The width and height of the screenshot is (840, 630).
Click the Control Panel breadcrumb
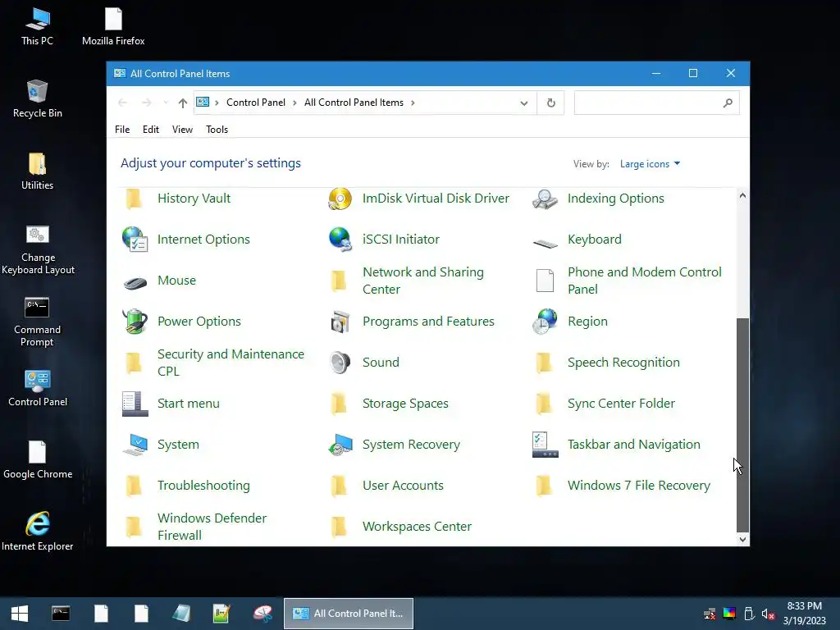click(x=256, y=103)
